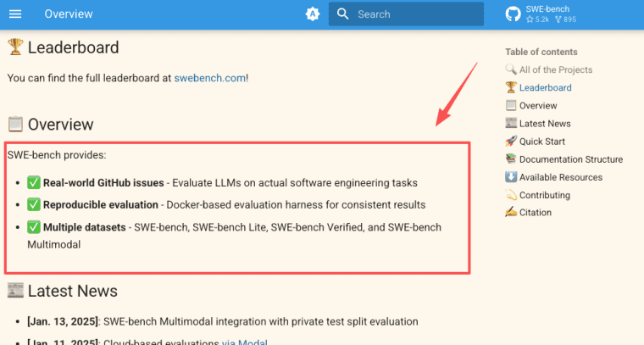Click the rocket icon beside Quick Start
The image size is (644, 345).
[511, 142]
